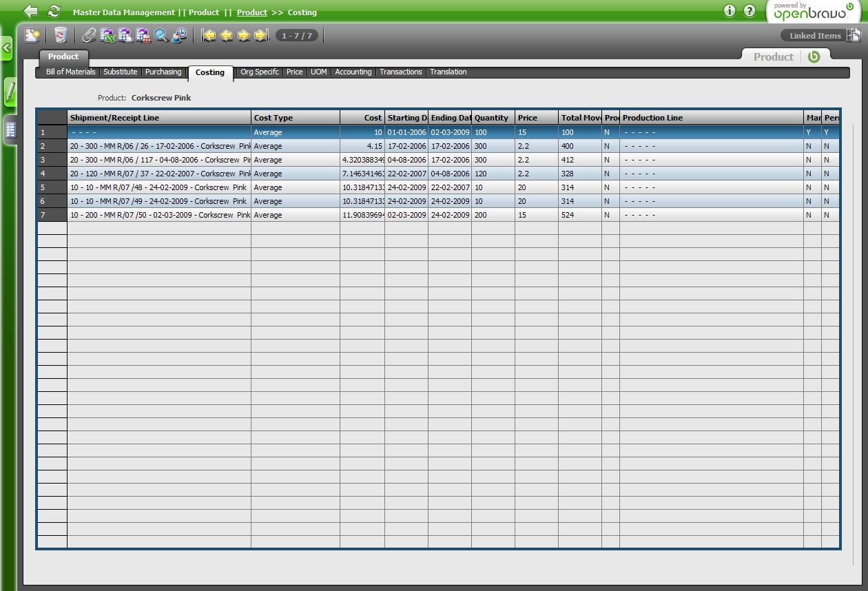868x591 pixels.
Task: Click the New Record toolbar icon
Action: pyautogui.click(x=32, y=35)
